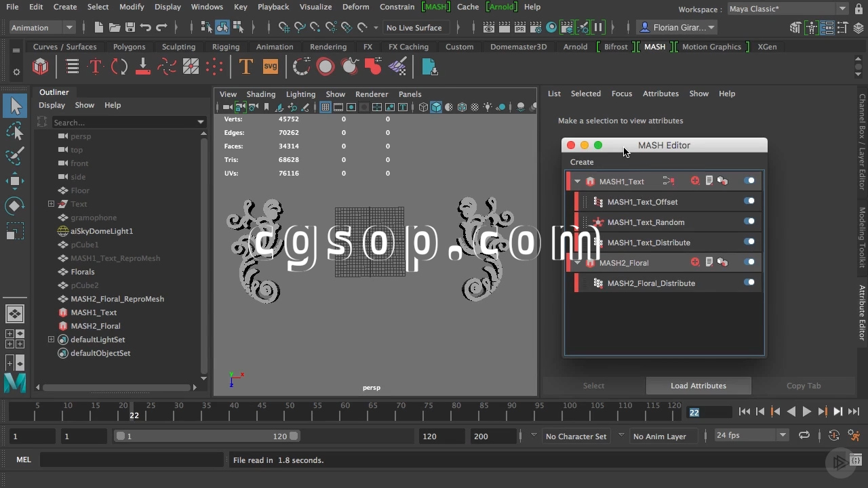The width and height of the screenshot is (868, 488).
Task: Click the Copy Tab button
Action: click(804, 386)
